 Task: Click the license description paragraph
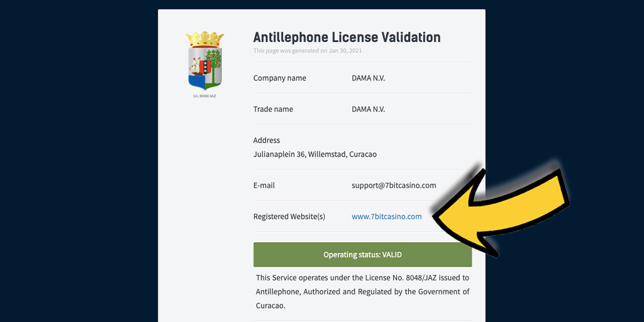362,292
